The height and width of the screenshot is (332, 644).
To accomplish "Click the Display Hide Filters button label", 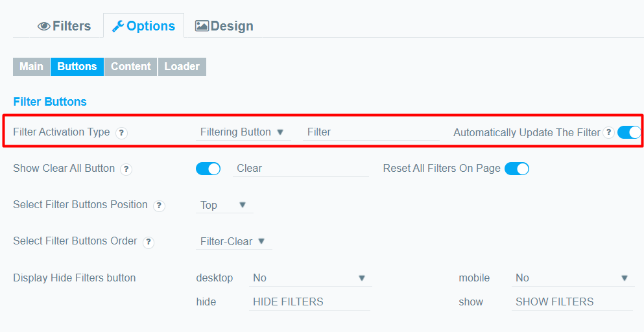I will point(75,278).
